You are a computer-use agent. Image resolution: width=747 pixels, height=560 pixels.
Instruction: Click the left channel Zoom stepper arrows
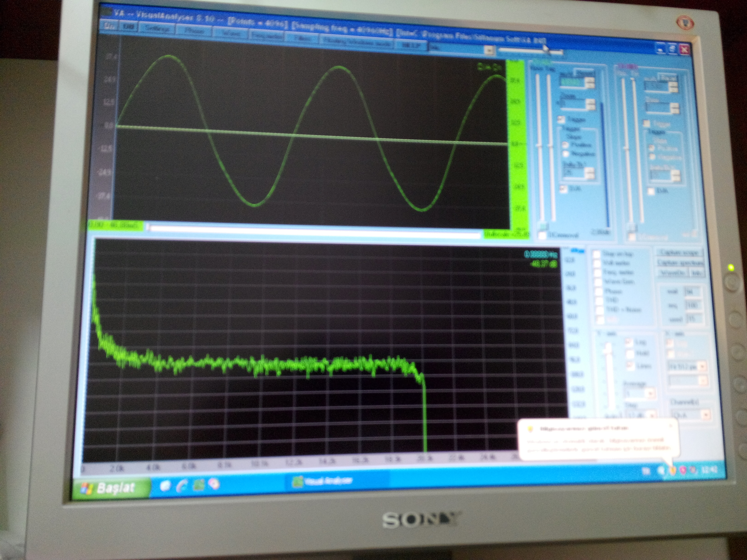click(591, 105)
